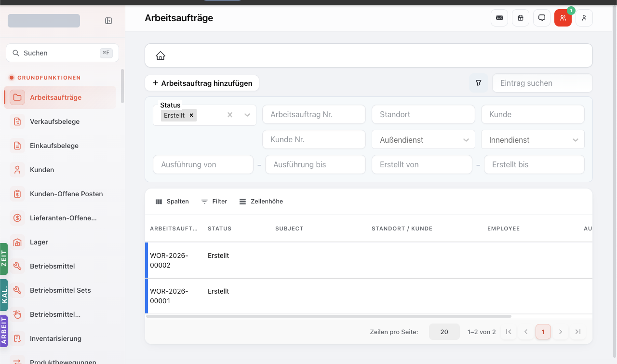Collapse the sidebar with the panel icon
Image resolution: width=617 pixels, height=364 pixels.
coord(108,21)
